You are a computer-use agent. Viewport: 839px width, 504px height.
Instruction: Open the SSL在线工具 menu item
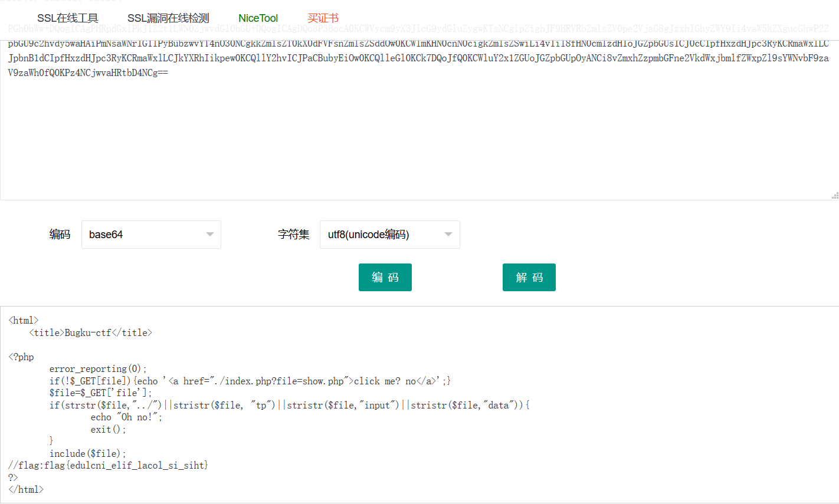click(x=68, y=18)
